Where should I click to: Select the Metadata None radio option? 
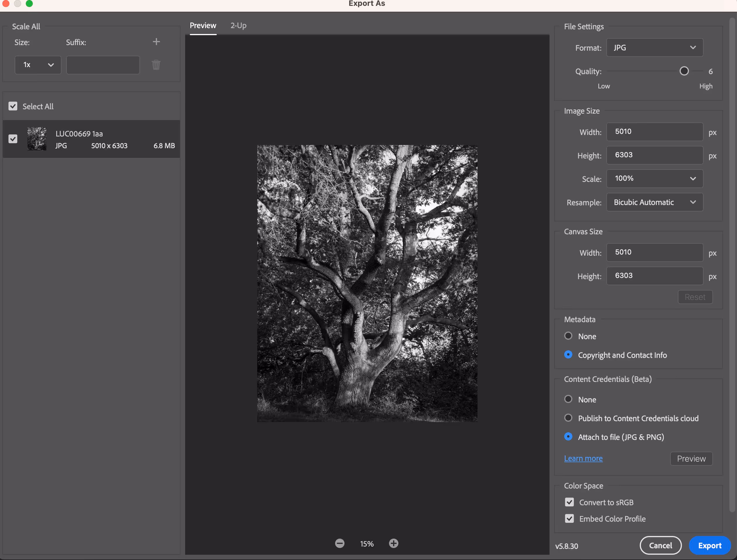coord(568,336)
